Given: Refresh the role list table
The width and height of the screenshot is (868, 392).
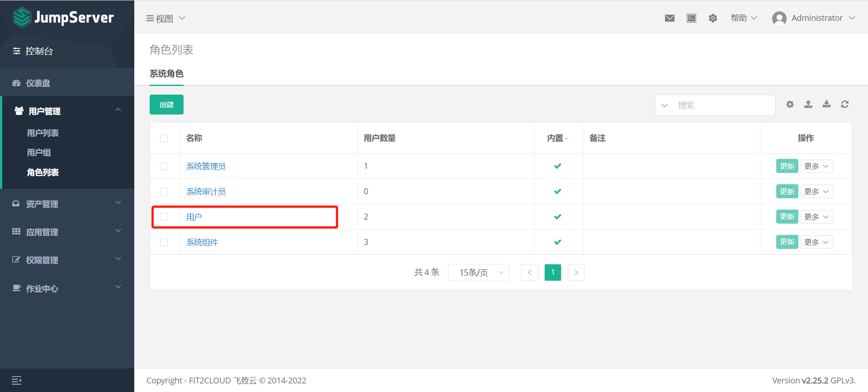Looking at the screenshot, I should [844, 105].
